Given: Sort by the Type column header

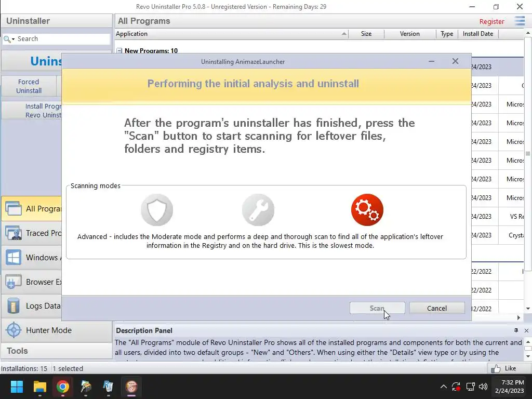Looking at the screenshot, I should (x=447, y=34).
